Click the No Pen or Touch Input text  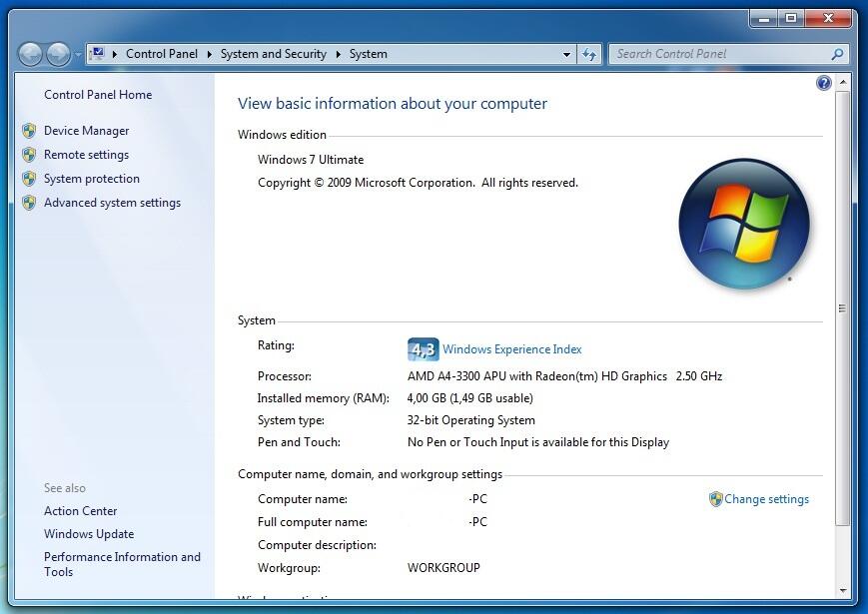pyautogui.click(x=538, y=442)
